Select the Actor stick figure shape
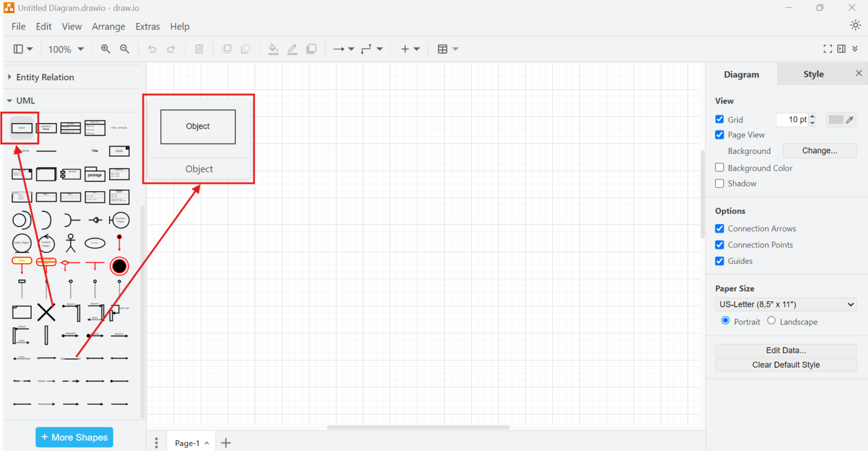The width and height of the screenshot is (868, 451). pyautogui.click(x=70, y=243)
